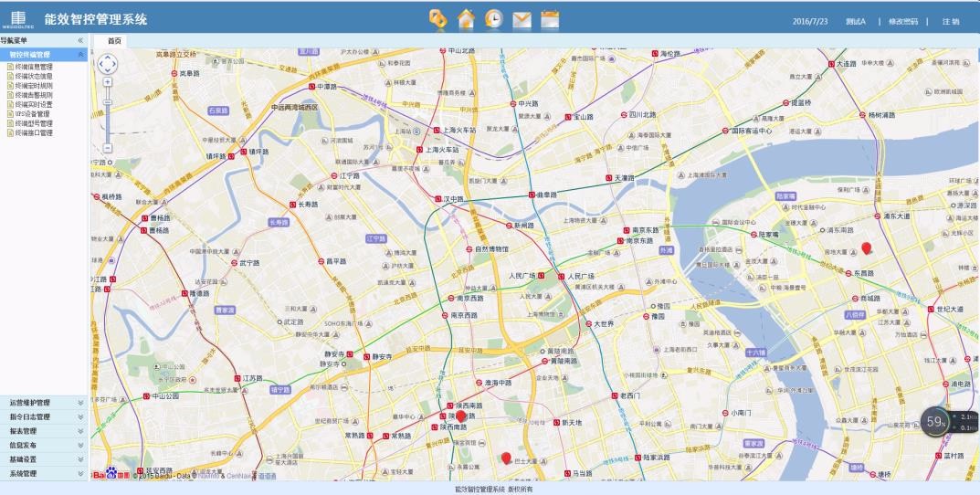Click the company logo at top-left of header
The image size is (980, 495).
click(x=17, y=19)
